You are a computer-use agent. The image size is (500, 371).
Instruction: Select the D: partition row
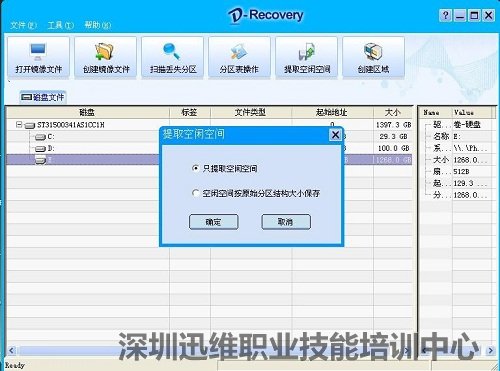coord(209,148)
